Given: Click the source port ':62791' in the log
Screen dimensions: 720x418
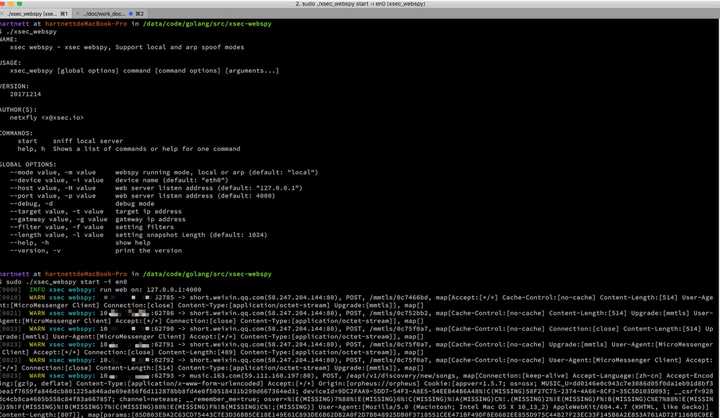Looking at the screenshot, I should pyautogui.click(x=163, y=344).
